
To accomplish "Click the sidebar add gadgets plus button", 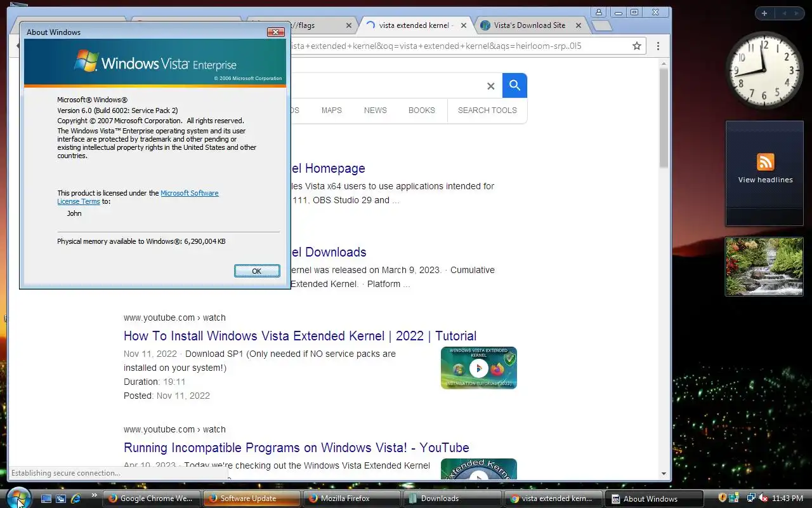I will pos(764,13).
